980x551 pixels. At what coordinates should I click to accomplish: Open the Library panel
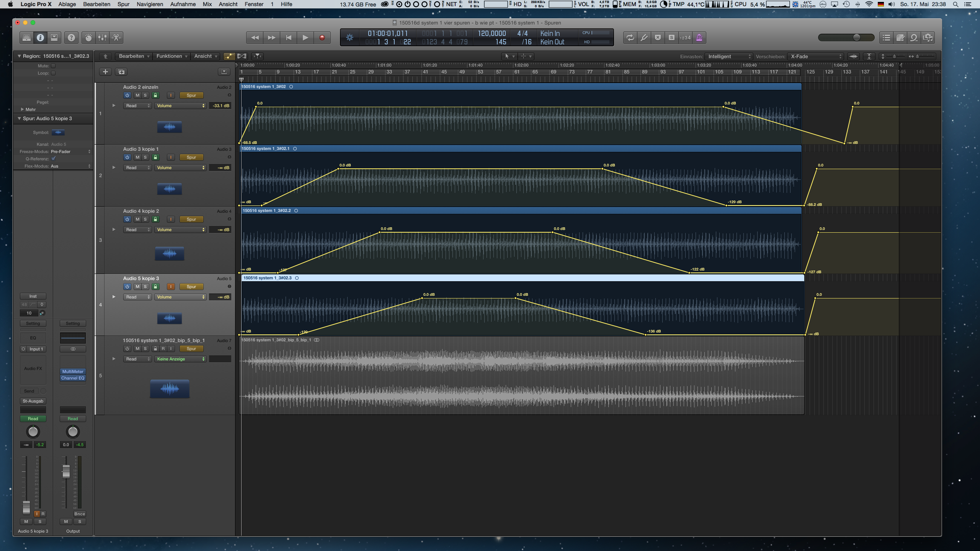26,37
